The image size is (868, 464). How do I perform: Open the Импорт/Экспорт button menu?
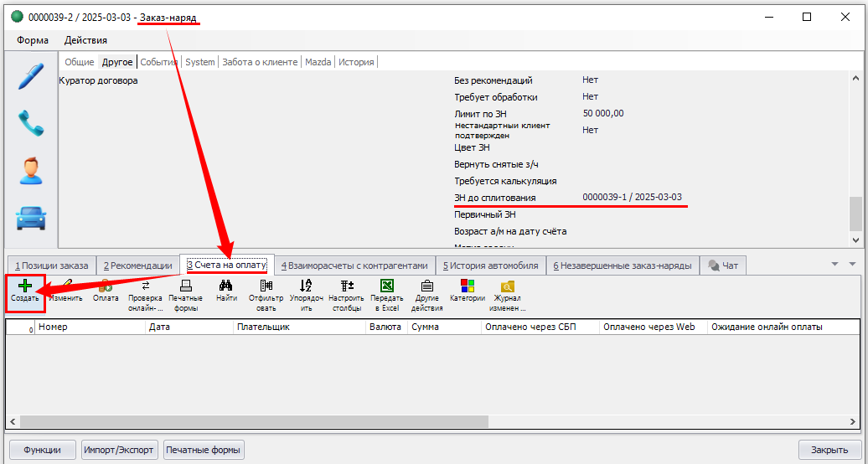point(118,450)
